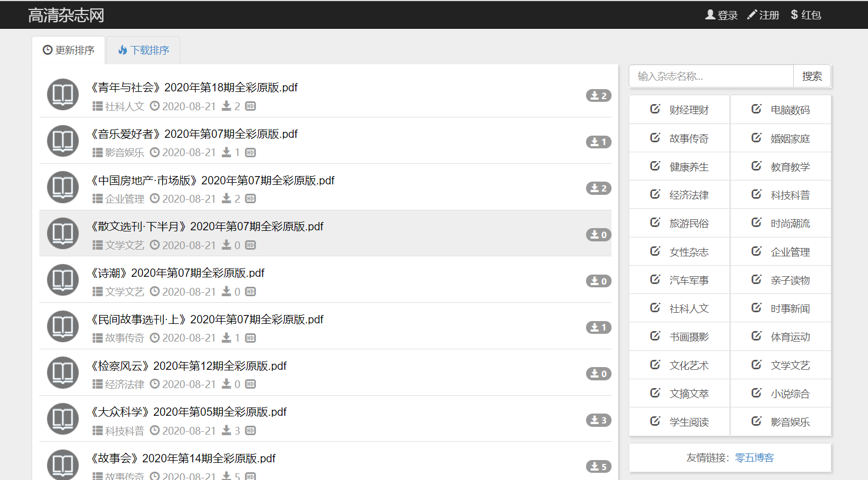Image resolution: width=868 pixels, height=480 pixels.
Task: Click the HD icon under 《中国房地产·市场版》
Action: pyautogui.click(x=250, y=199)
